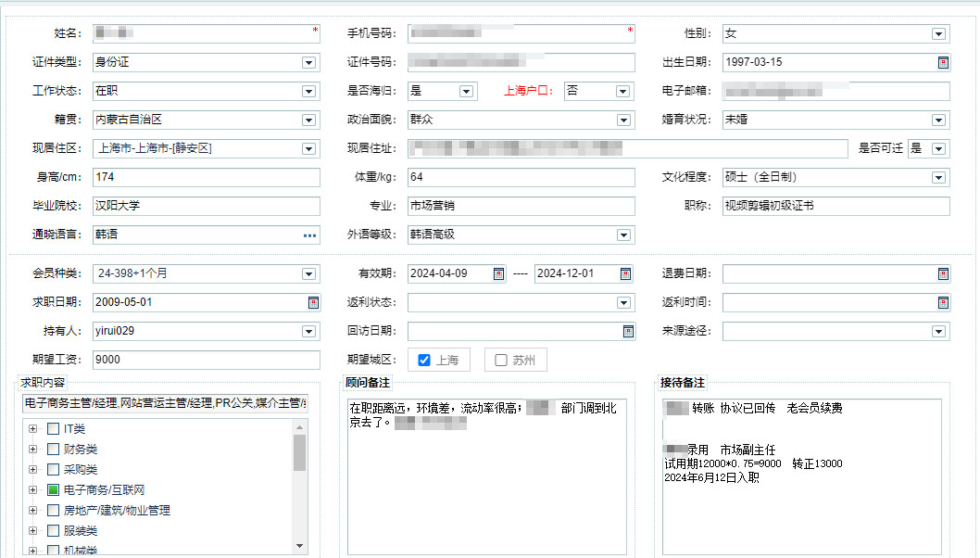
Task: Open the 是否海归 dropdown
Action: (x=466, y=92)
